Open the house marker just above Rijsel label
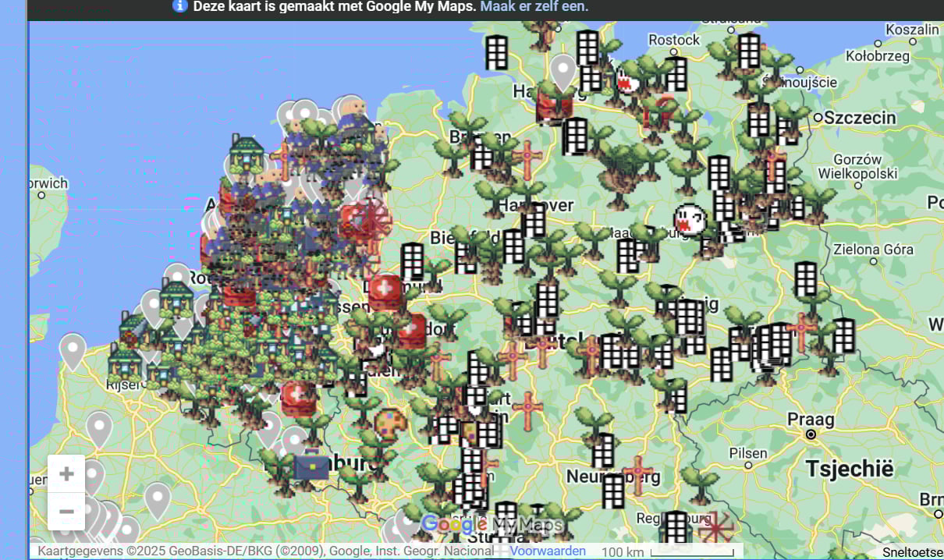944x560 pixels. click(x=125, y=363)
